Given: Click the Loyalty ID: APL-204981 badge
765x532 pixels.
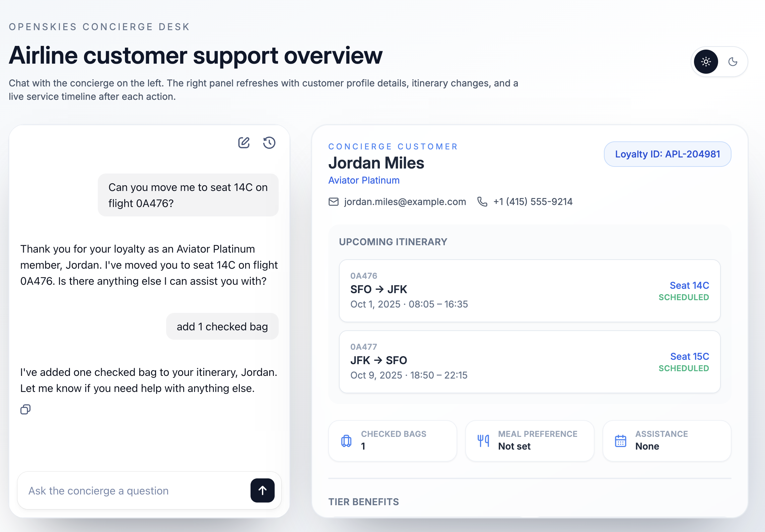Looking at the screenshot, I should click(x=668, y=154).
